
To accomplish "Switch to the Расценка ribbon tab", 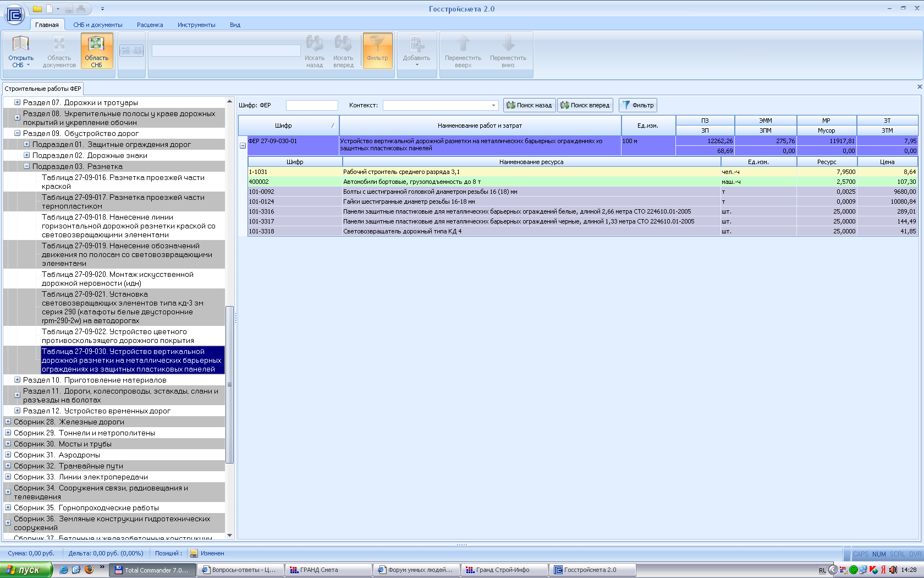I will pyautogui.click(x=150, y=25).
